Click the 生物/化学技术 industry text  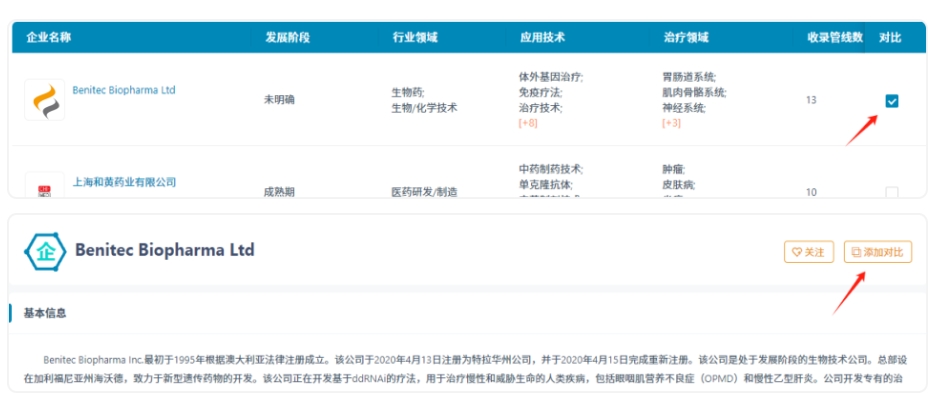pos(424,108)
